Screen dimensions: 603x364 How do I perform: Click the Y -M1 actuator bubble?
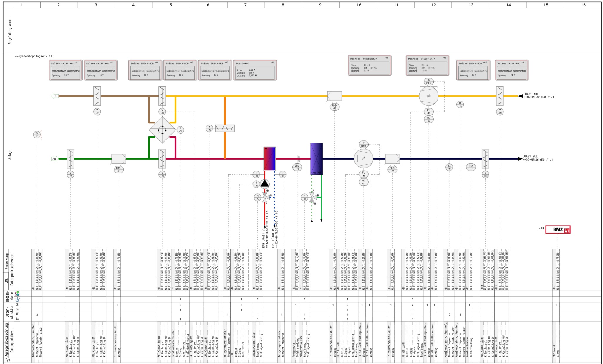click(x=71, y=174)
